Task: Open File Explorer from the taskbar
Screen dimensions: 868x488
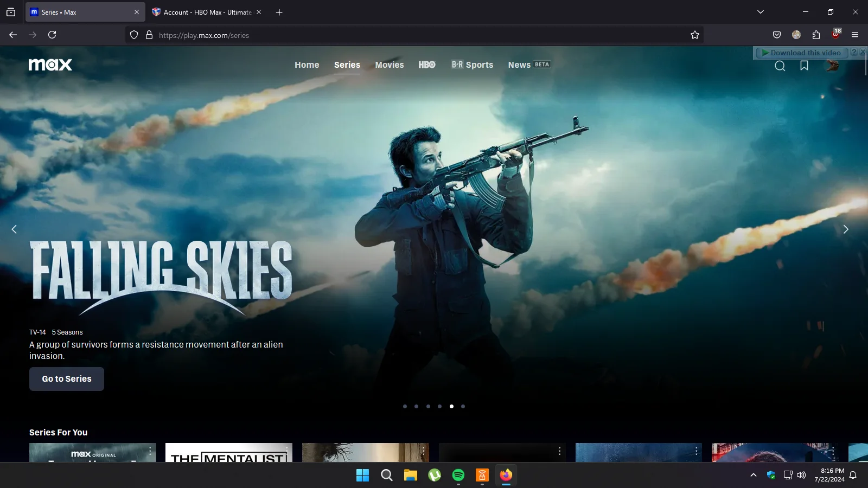Action: point(411,476)
